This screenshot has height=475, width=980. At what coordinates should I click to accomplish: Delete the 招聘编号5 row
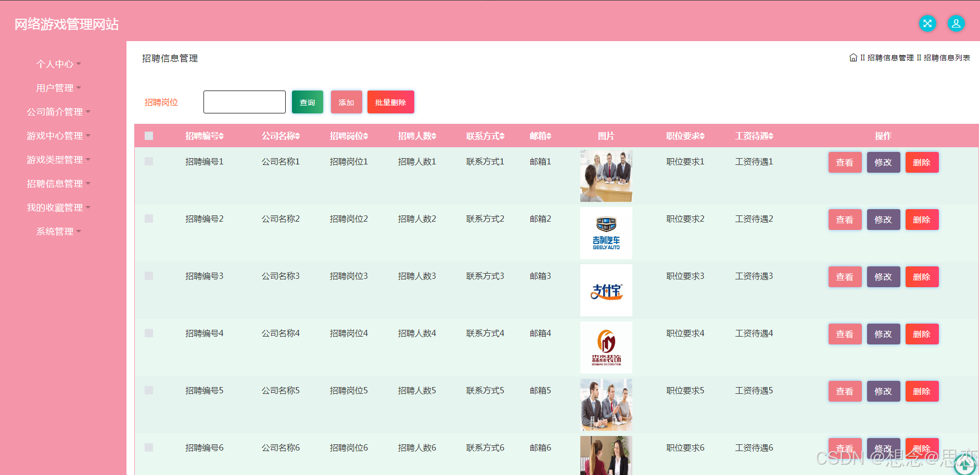coord(922,391)
